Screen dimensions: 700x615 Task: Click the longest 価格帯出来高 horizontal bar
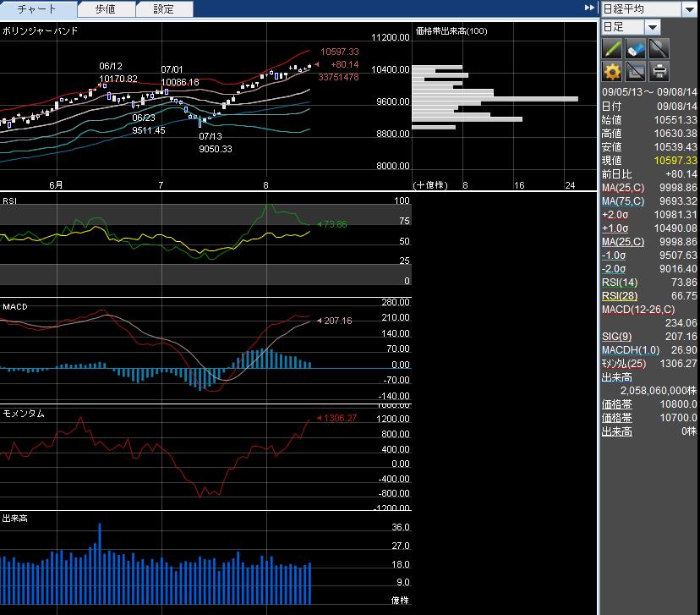coord(495,99)
